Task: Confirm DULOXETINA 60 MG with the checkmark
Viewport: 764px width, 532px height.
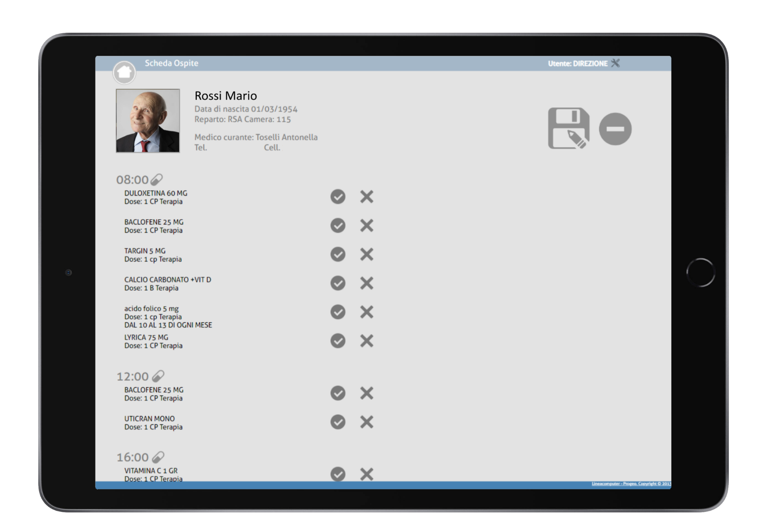Action: (x=338, y=197)
